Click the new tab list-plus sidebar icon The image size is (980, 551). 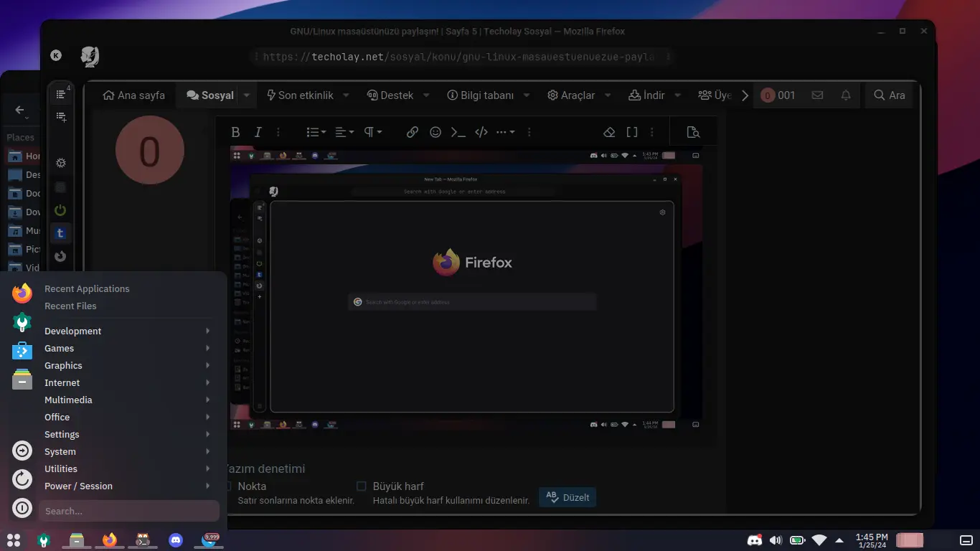click(x=61, y=117)
